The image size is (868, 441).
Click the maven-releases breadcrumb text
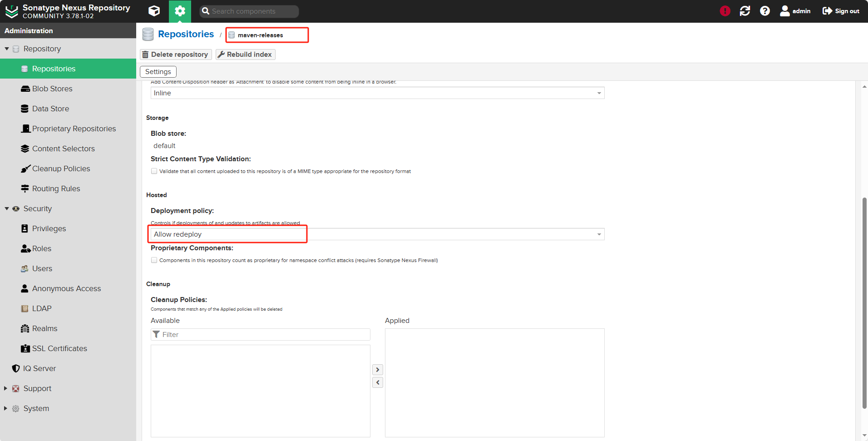pos(260,35)
